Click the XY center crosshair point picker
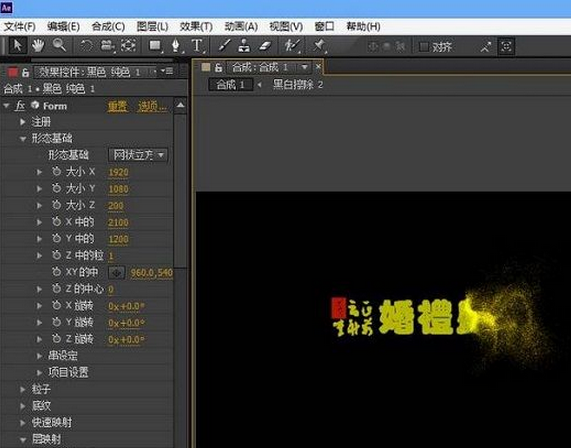The image size is (571, 448). [x=117, y=272]
